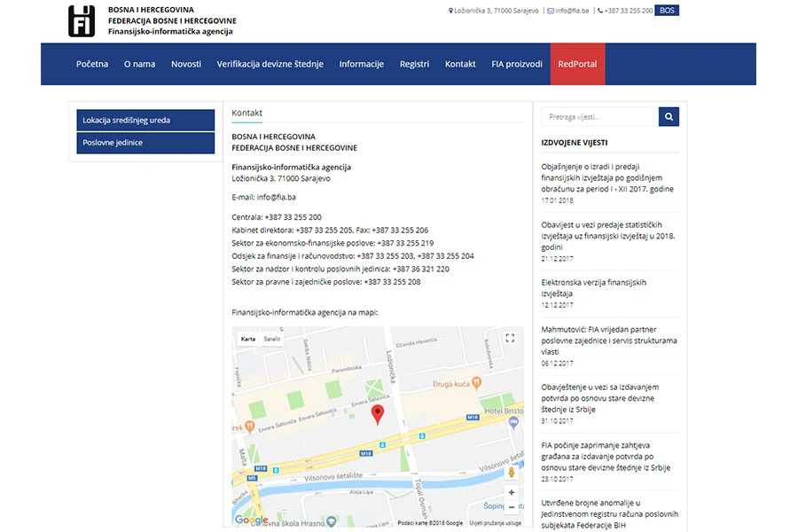The height and width of the screenshot is (532, 798).
Task: Click the phone icon in header
Action: 600,11
